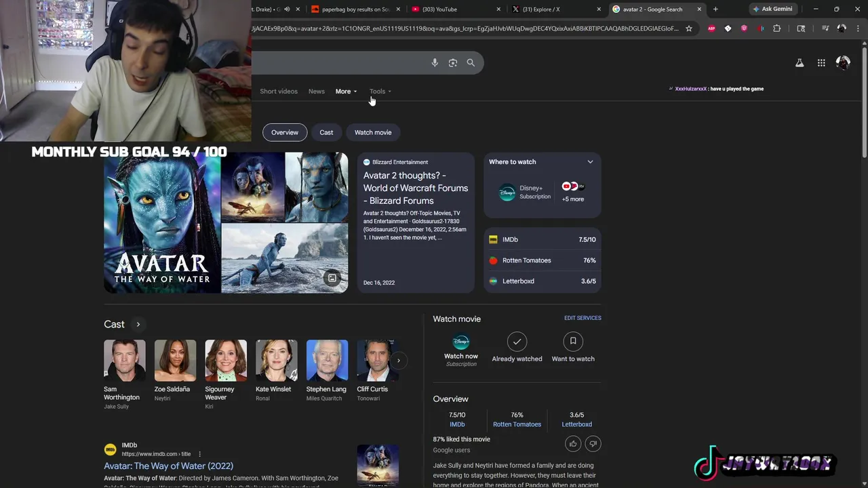Open Avatar 2 thoughts Blizzard Forums link
The width and height of the screenshot is (868, 488).
pos(416,188)
